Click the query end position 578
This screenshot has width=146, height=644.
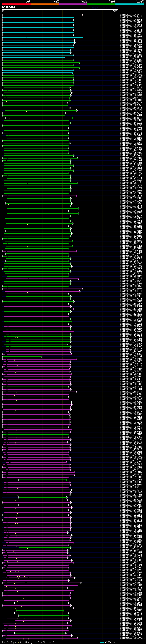pos(115,11)
